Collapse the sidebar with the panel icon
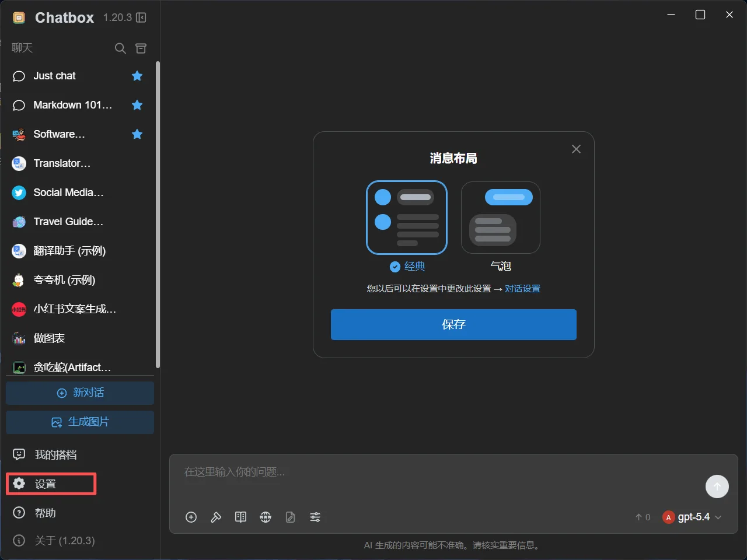 141,17
